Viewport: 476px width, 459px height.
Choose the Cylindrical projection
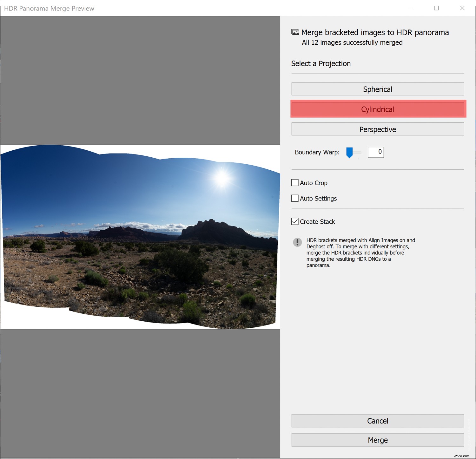(x=377, y=109)
